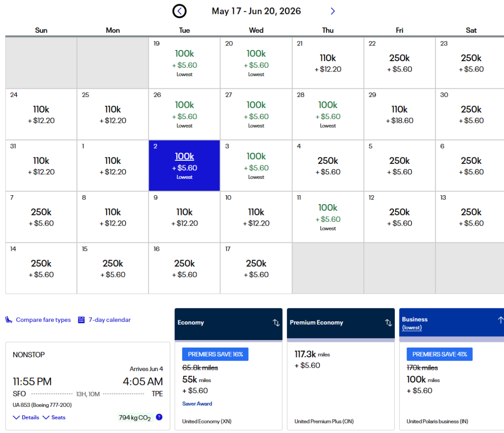The image size is (504, 433).
Task: Open Compare fare types link
Action: pyautogui.click(x=43, y=320)
